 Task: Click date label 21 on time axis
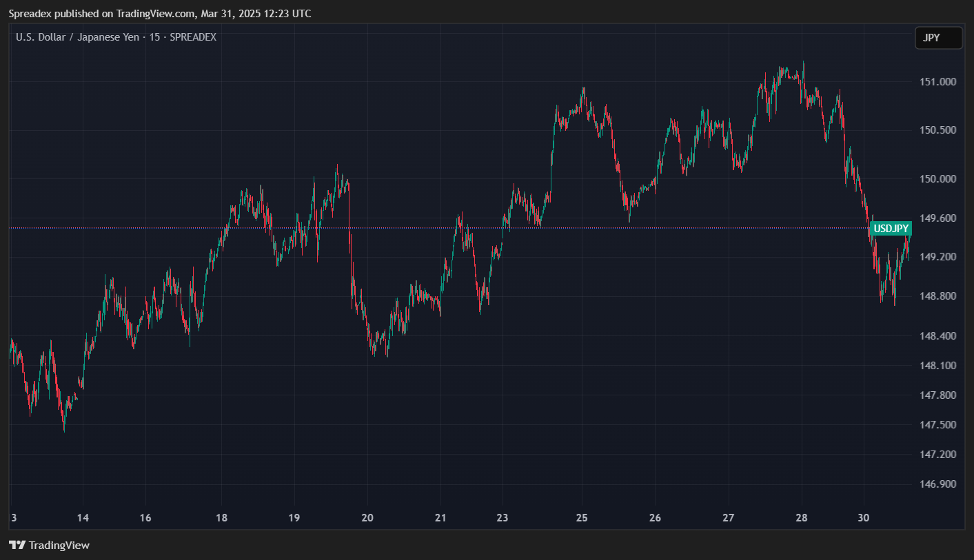click(x=441, y=518)
